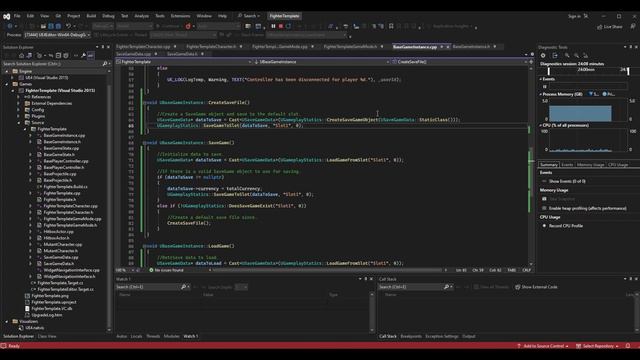640x360 pixels.
Task: Click the Live Share button
Action: tap(610, 27)
